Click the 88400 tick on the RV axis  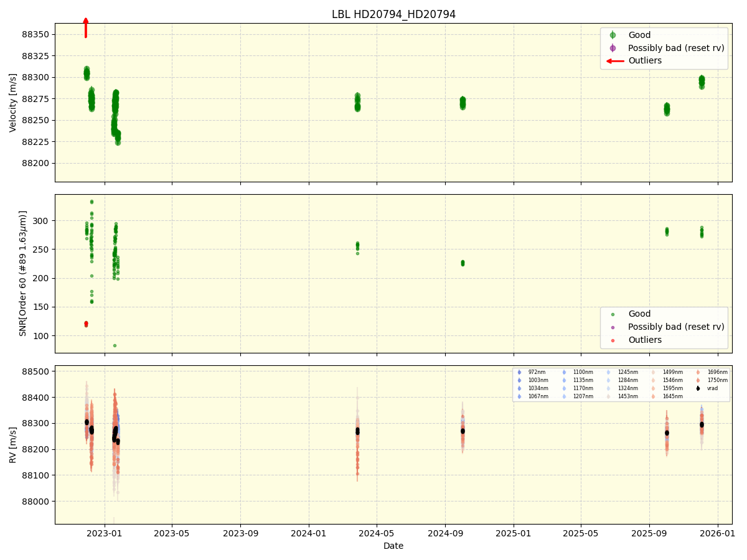point(35,398)
